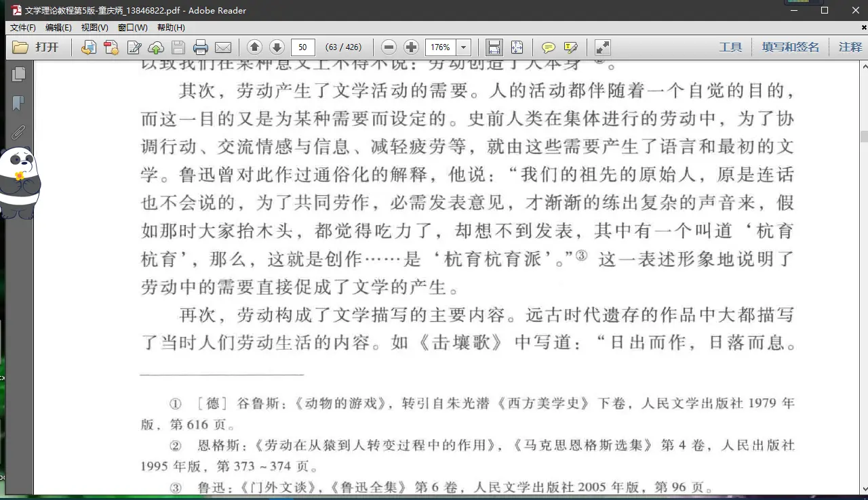868x500 pixels.
Task: Open the zoom level dropdown arrow
Action: pyautogui.click(x=464, y=47)
